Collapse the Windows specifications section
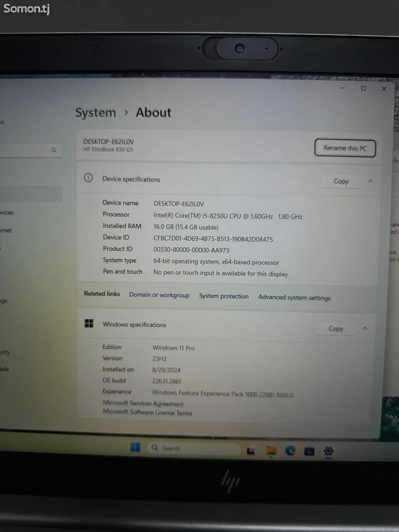This screenshot has height=532, width=399. (365, 328)
